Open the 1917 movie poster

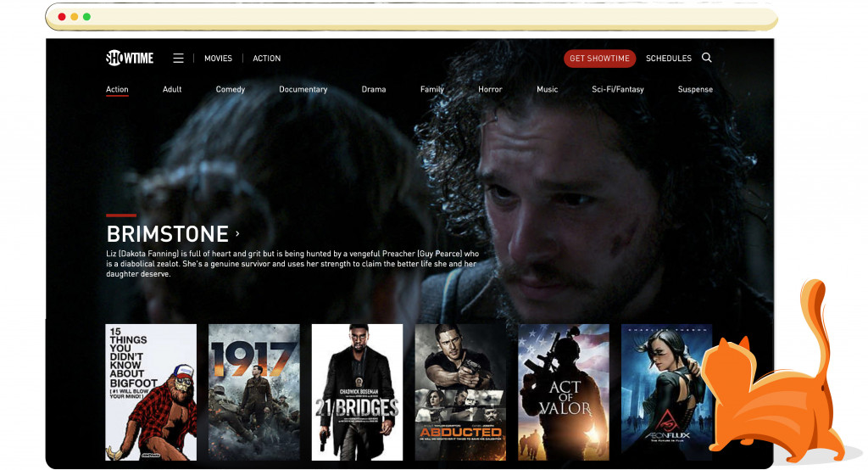point(254,393)
